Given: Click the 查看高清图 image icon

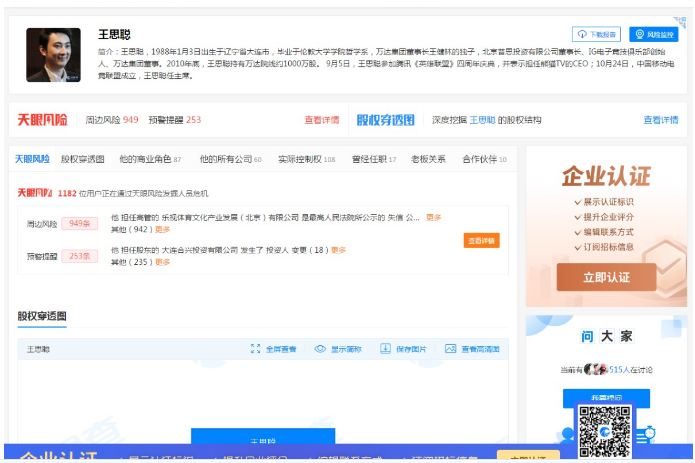Looking at the screenshot, I should 450,349.
